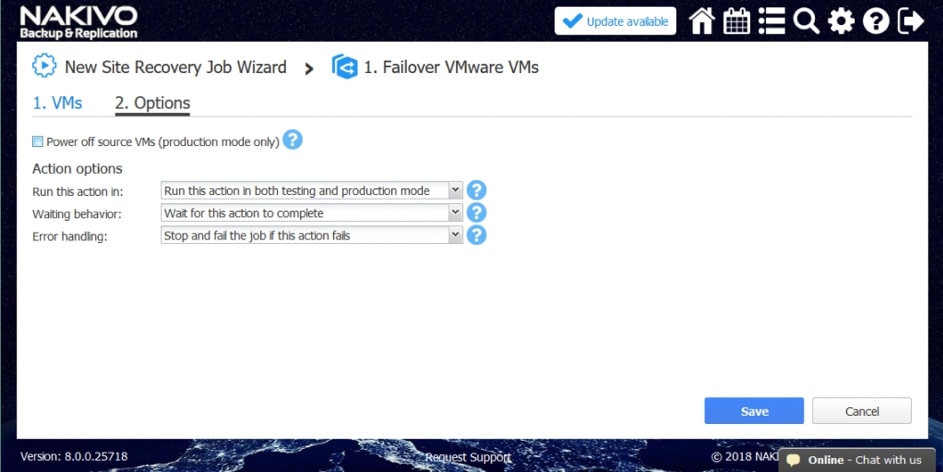Click the Update available button

(615, 21)
